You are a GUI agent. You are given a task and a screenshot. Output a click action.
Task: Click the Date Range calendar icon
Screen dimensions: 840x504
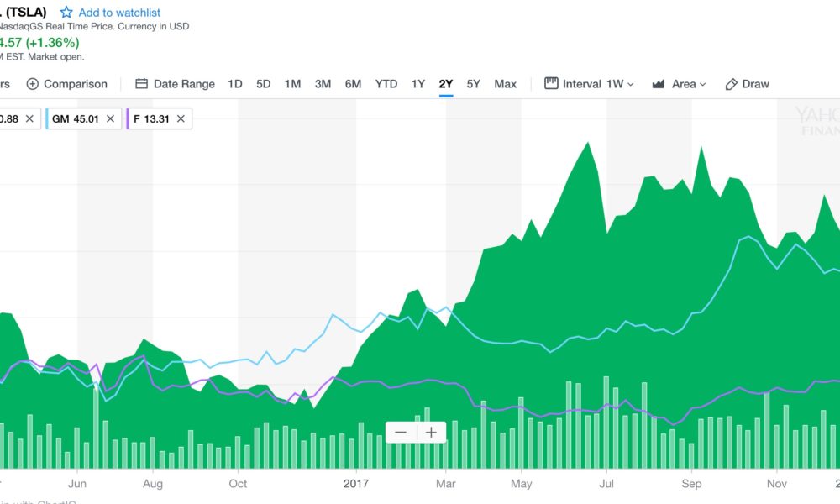[x=141, y=83]
